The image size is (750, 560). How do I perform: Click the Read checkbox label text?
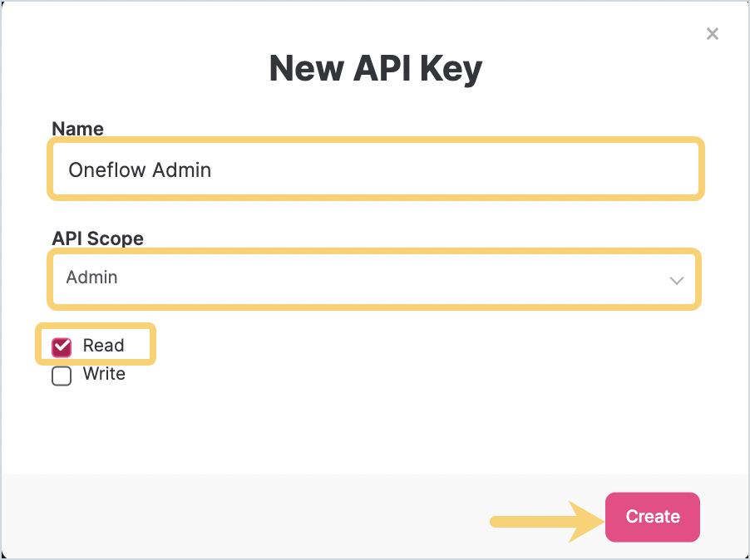click(103, 346)
